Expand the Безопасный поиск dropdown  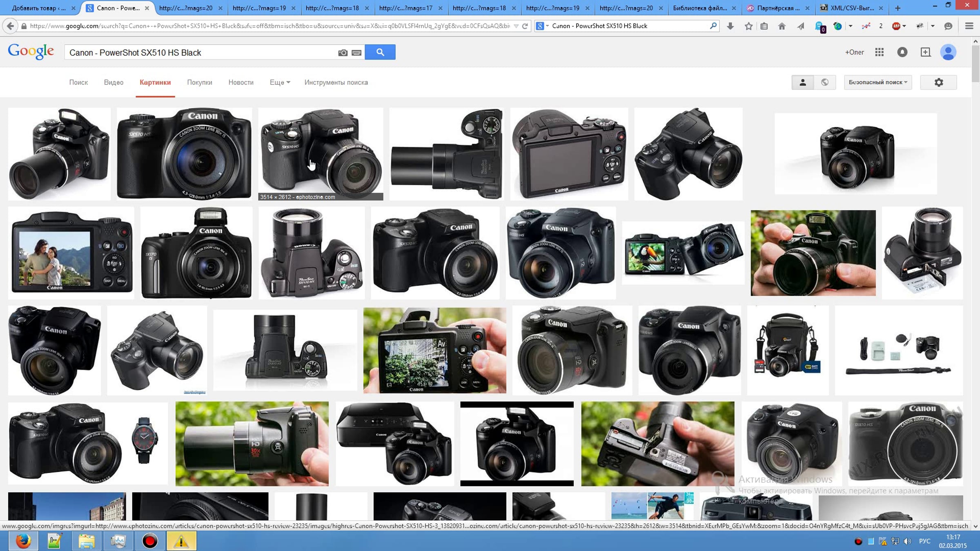tap(878, 82)
